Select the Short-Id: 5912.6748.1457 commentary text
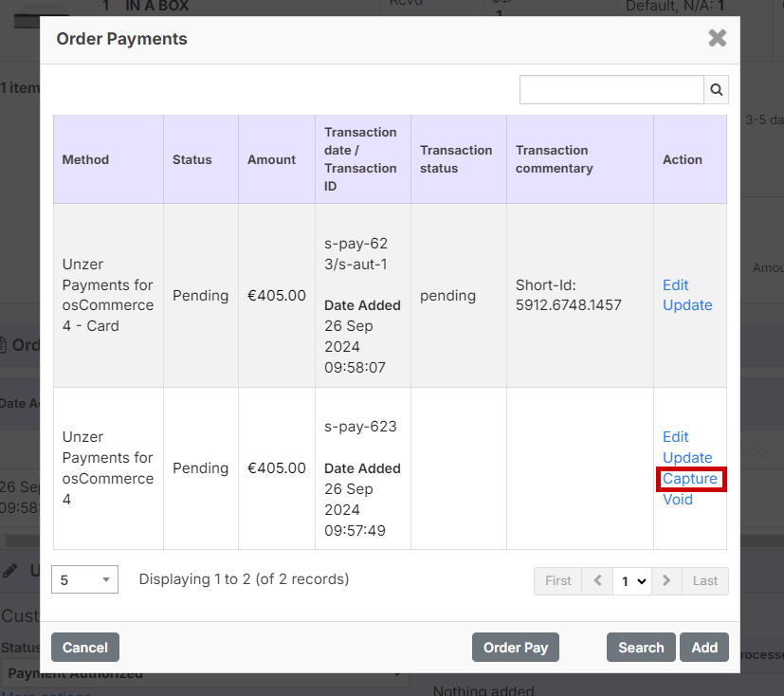The width and height of the screenshot is (784, 696). click(569, 295)
